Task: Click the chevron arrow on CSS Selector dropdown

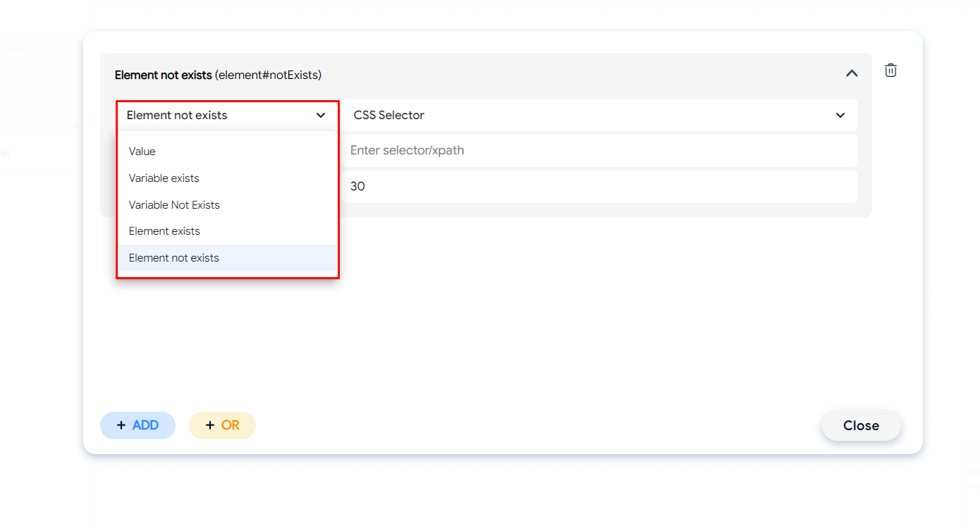Action: click(x=840, y=116)
